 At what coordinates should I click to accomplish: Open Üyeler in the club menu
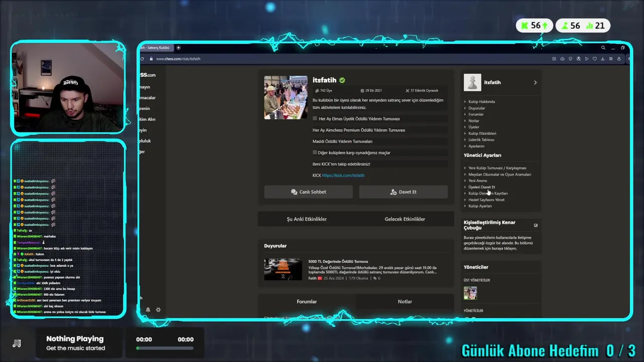click(474, 127)
